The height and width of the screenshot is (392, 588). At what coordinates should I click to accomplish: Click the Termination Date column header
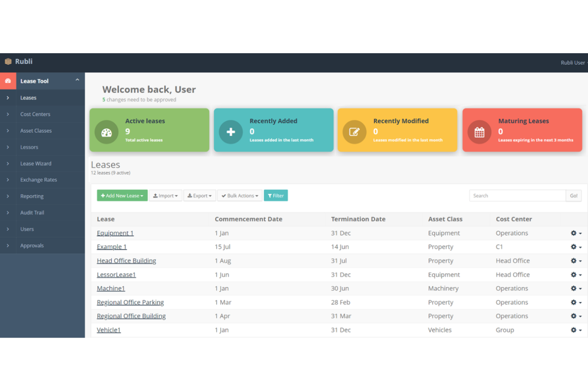(x=358, y=219)
